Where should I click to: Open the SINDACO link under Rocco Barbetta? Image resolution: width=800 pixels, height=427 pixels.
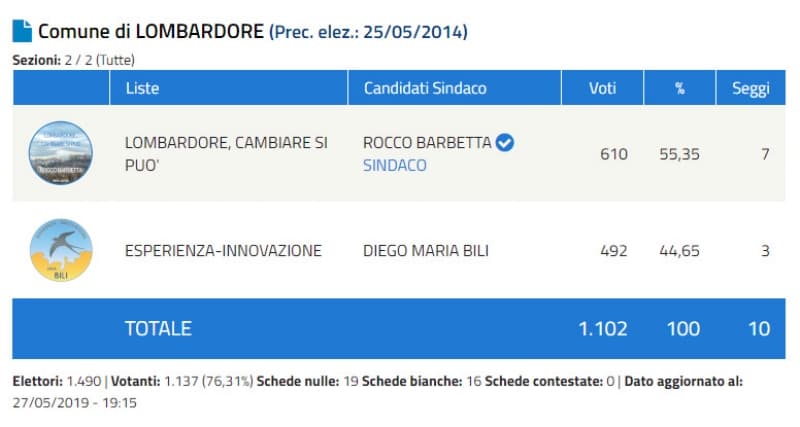click(394, 165)
